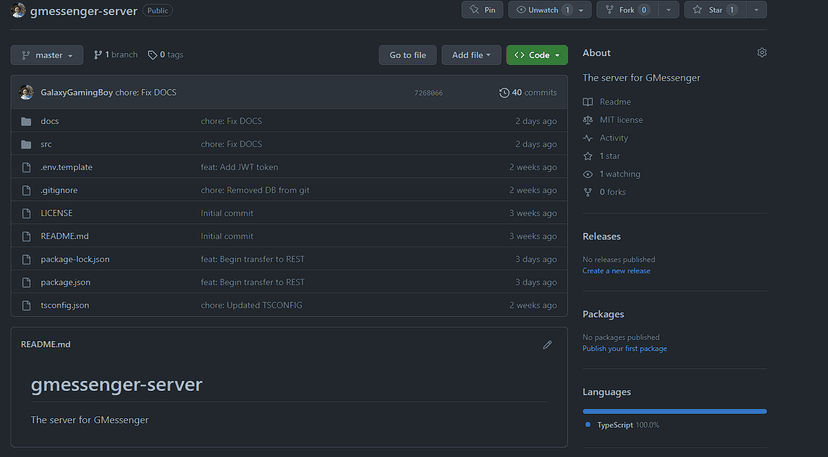
Task: Click the docs folder icon
Action: 27,121
